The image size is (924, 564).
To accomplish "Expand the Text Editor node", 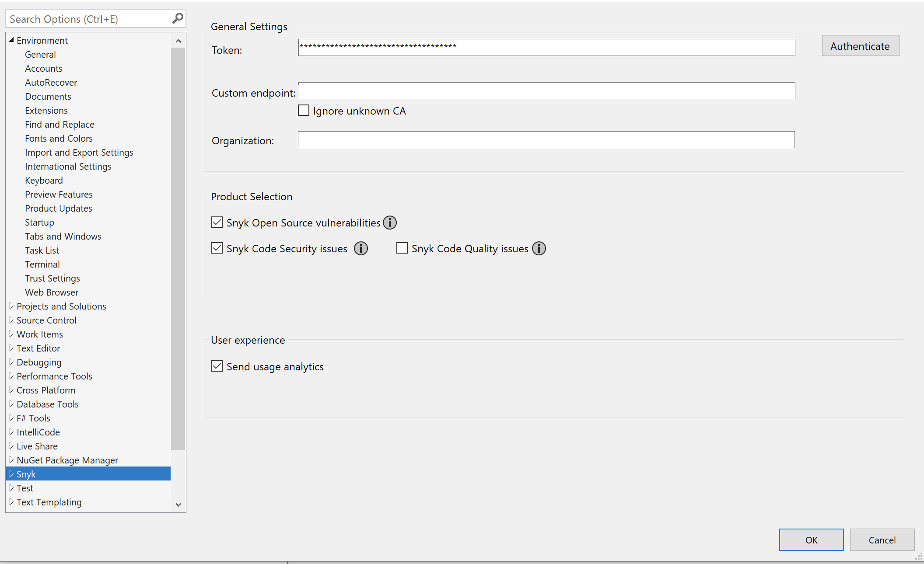I will pos(11,348).
